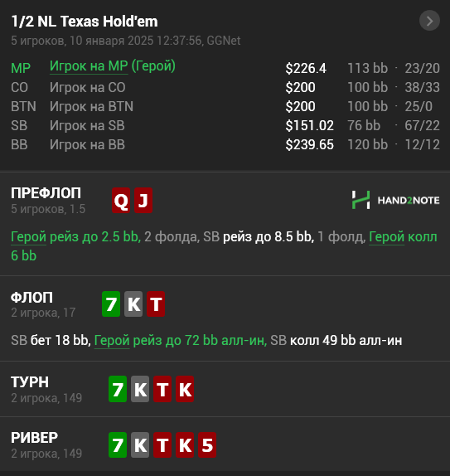
Task: Select 'Игрок на BTN' player row
Action: click(x=225, y=106)
